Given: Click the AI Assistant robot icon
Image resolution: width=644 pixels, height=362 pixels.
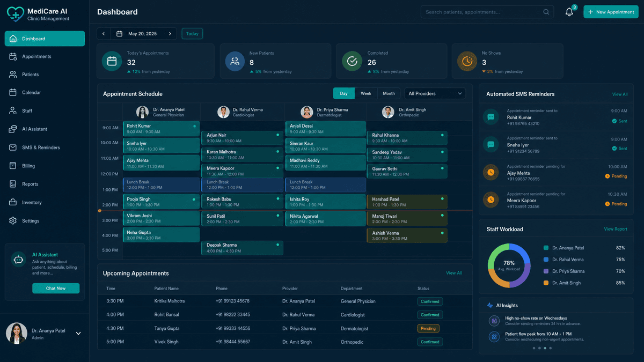Looking at the screenshot, I should (x=19, y=260).
